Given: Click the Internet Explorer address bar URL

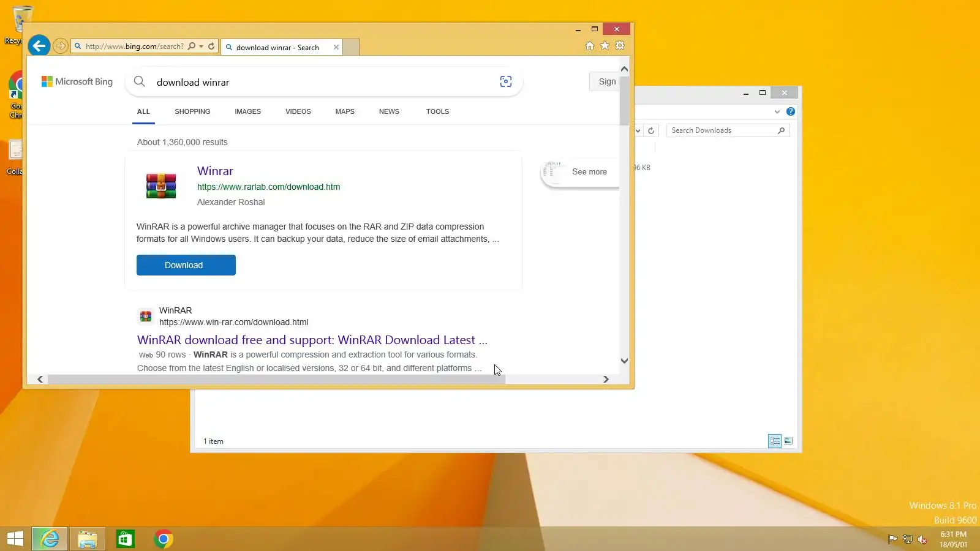Looking at the screenshot, I should pos(134,47).
